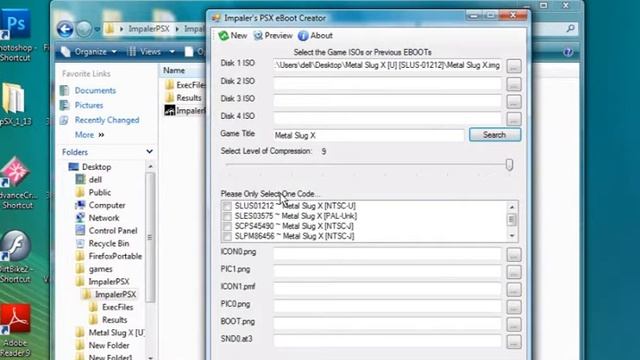Click the Name column header
The width and height of the screenshot is (640, 360).
click(x=174, y=70)
